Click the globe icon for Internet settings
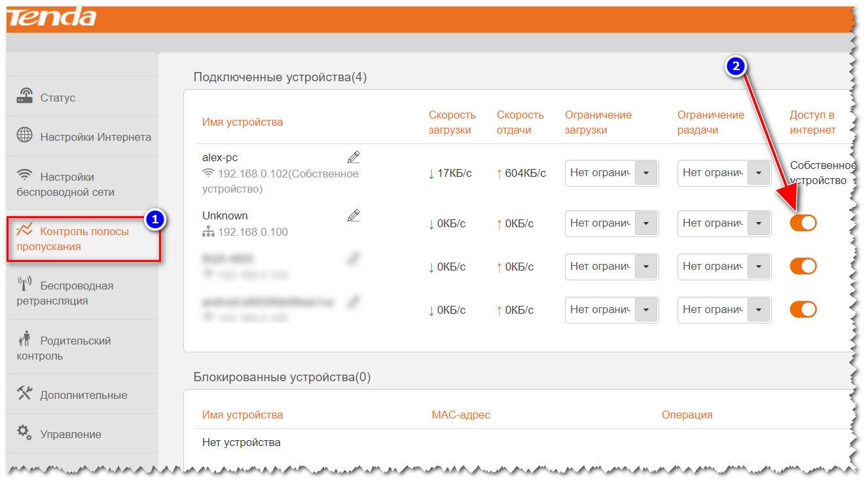 click(x=25, y=136)
